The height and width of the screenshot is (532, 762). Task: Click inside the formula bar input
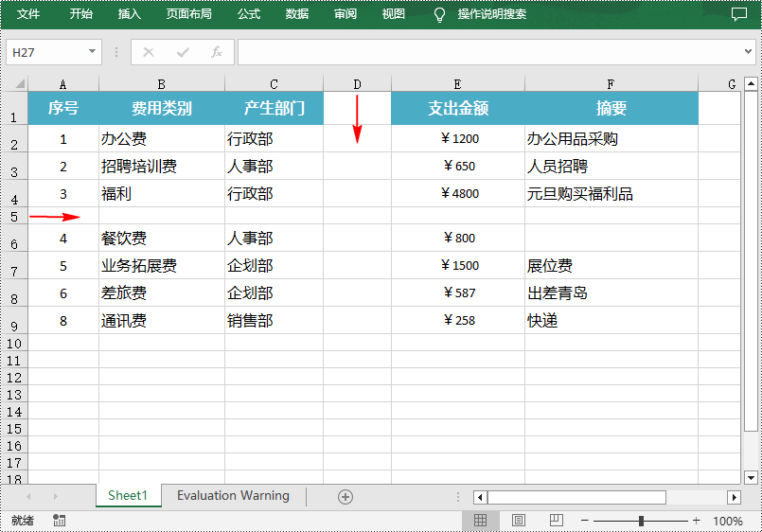pyautogui.click(x=488, y=51)
